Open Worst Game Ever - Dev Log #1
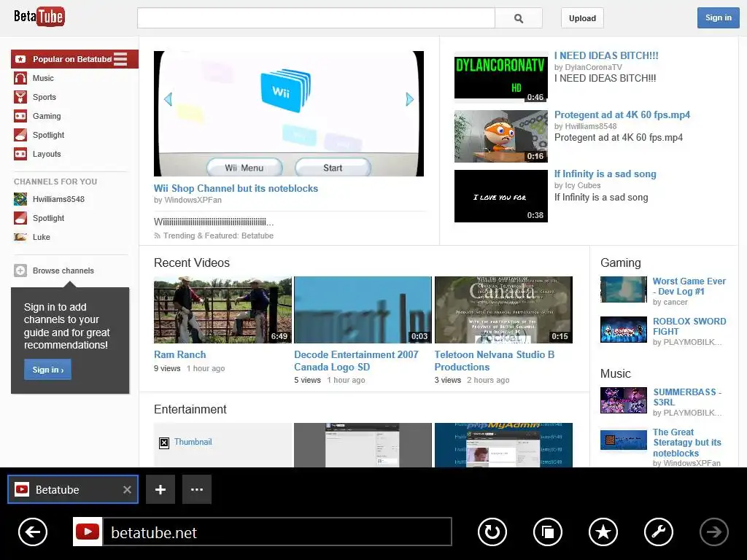Viewport: 747px width, 560px height. [689, 286]
